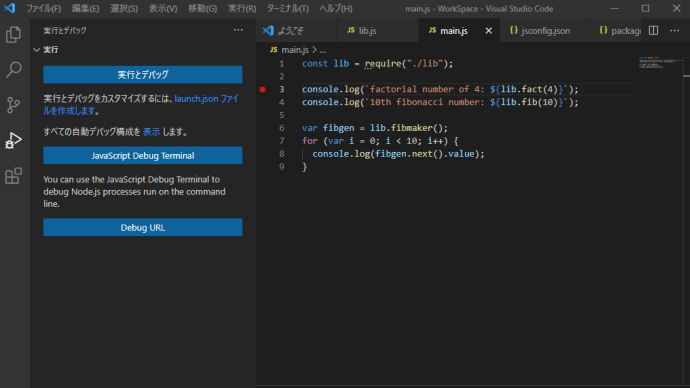Switch to the lib.js tab
The image size is (690, 388).
click(377, 31)
